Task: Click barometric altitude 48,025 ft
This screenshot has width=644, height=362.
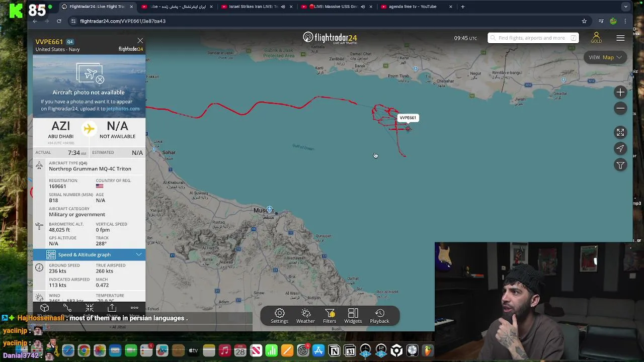Action: coord(59,230)
